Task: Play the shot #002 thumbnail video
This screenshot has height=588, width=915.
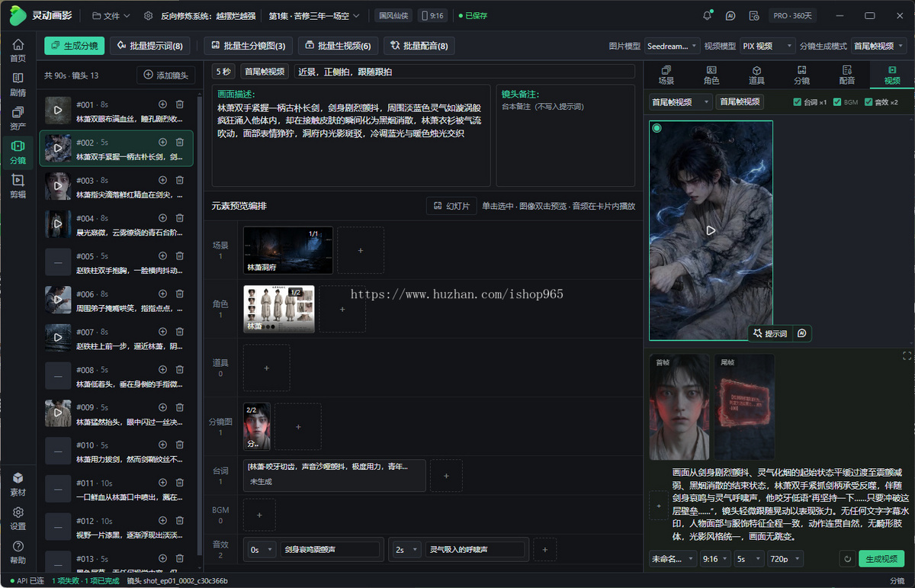Action: click(58, 148)
